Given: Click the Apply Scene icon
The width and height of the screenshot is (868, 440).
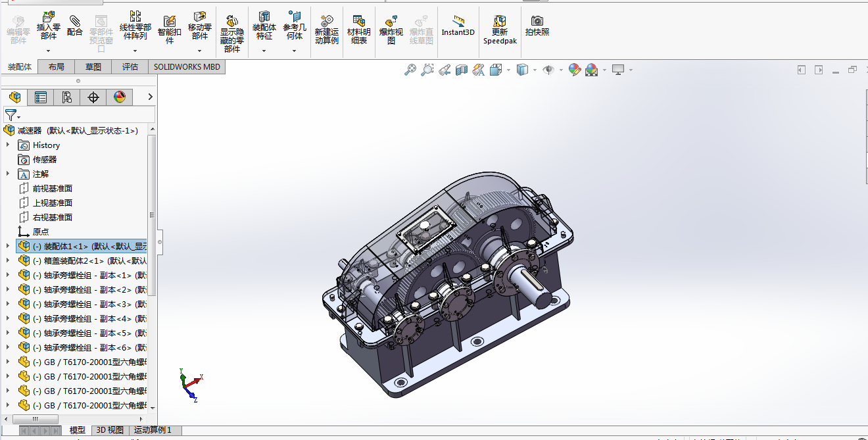Looking at the screenshot, I should [x=591, y=69].
